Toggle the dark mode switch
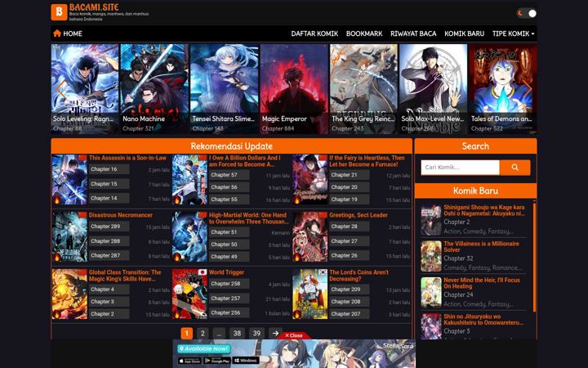588x368 pixels. click(x=527, y=13)
